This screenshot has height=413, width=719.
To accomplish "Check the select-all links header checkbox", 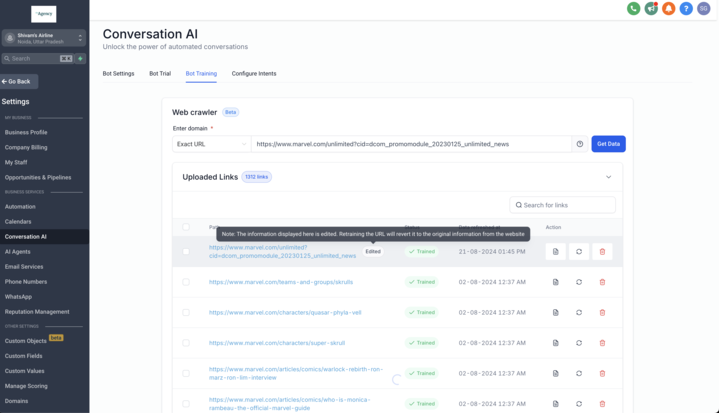I will point(186,227).
